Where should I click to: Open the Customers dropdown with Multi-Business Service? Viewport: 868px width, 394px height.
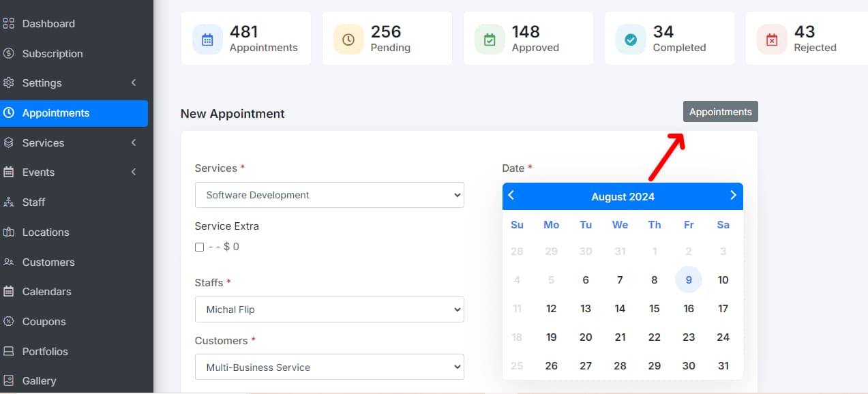329,367
